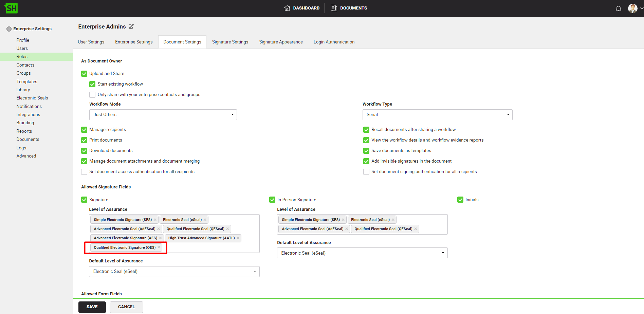The height and width of the screenshot is (314, 644).
Task: Open In-Person Default Level of Assurance dropdown
Action: coord(362,253)
